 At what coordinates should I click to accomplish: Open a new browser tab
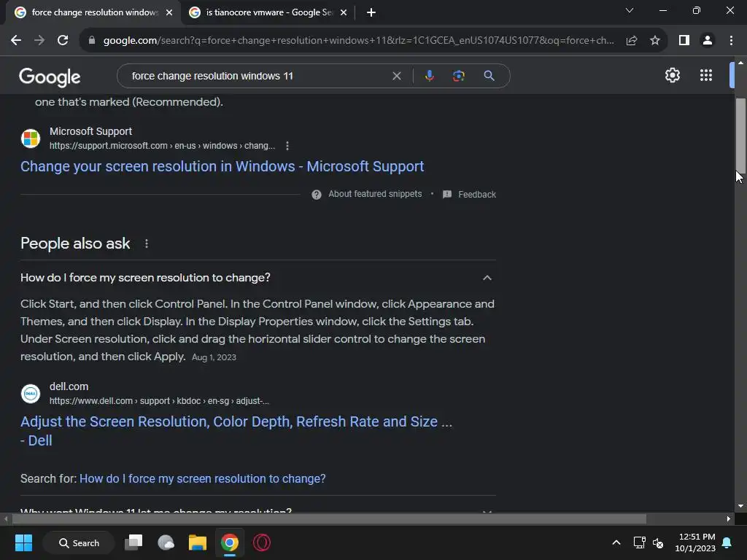tap(371, 12)
